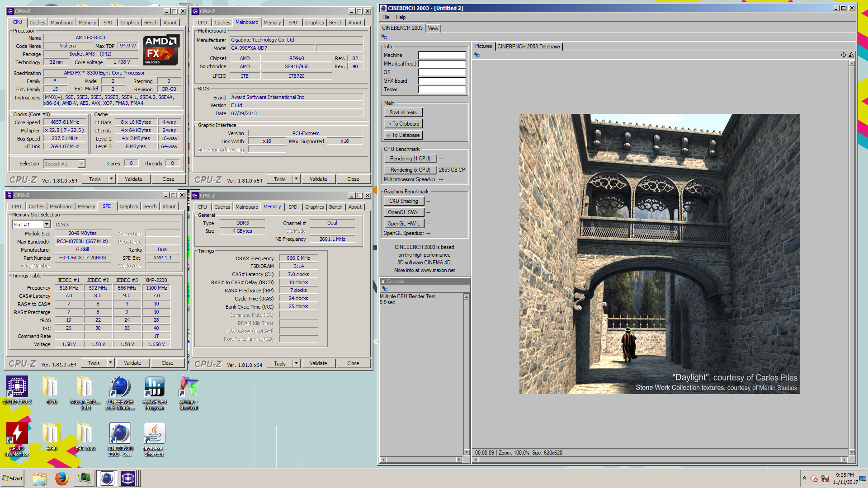Open Firefox from the taskbar
The width and height of the screenshot is (868, 488).
(61, 479)
